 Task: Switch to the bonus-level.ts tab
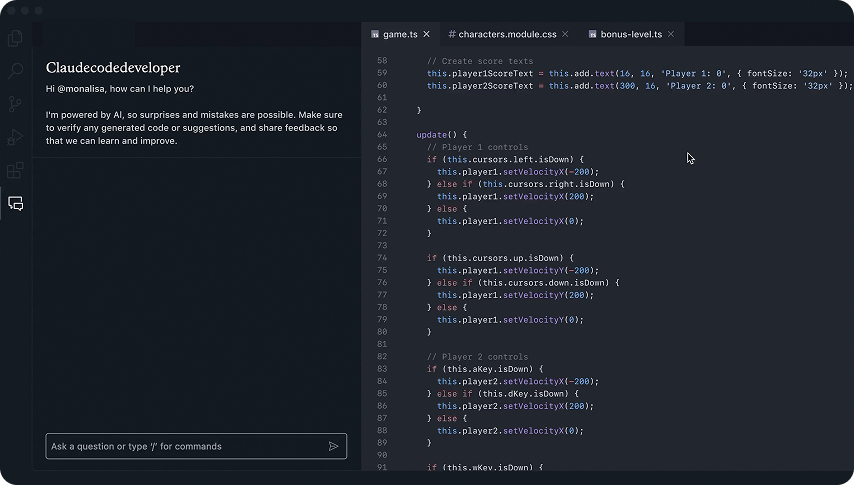[x=631, y=34]
